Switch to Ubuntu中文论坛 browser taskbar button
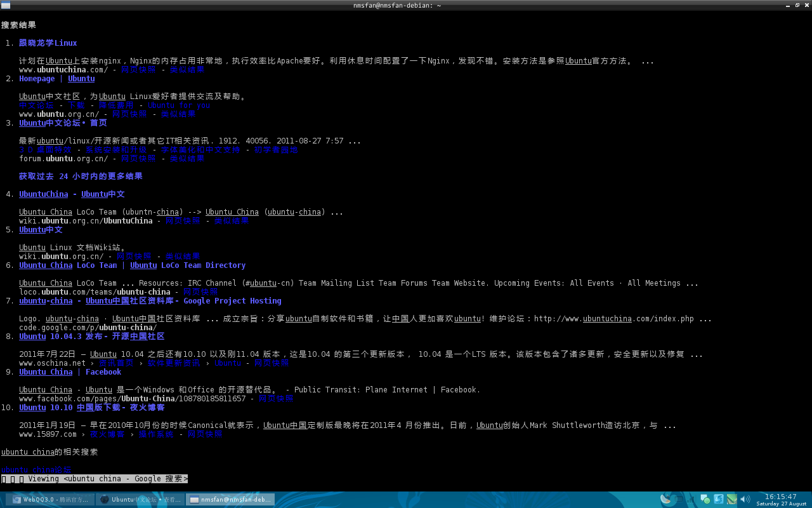This screenshot has height=508, width=812. pyautogui.click(x=140, y=500)
